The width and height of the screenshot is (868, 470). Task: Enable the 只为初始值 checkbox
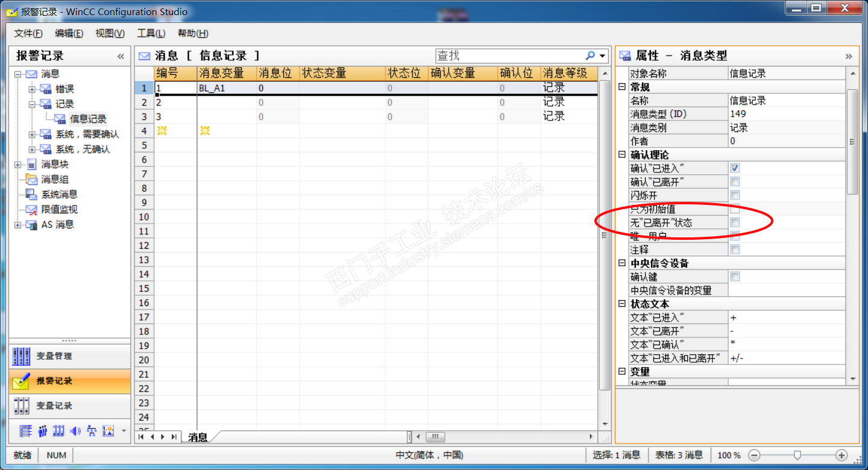click(735, 209)
